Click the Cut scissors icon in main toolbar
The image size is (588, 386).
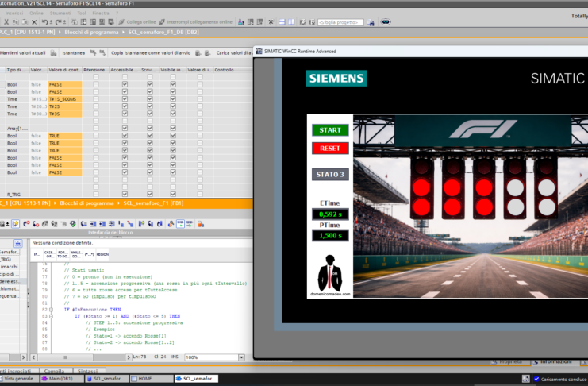(x=6, y=22)
